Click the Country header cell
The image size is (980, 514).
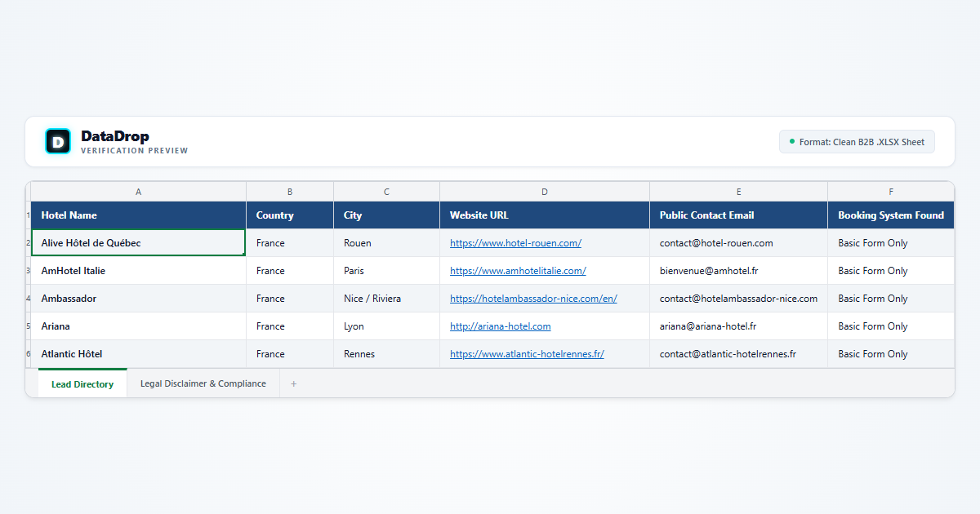tap(290, 215)
